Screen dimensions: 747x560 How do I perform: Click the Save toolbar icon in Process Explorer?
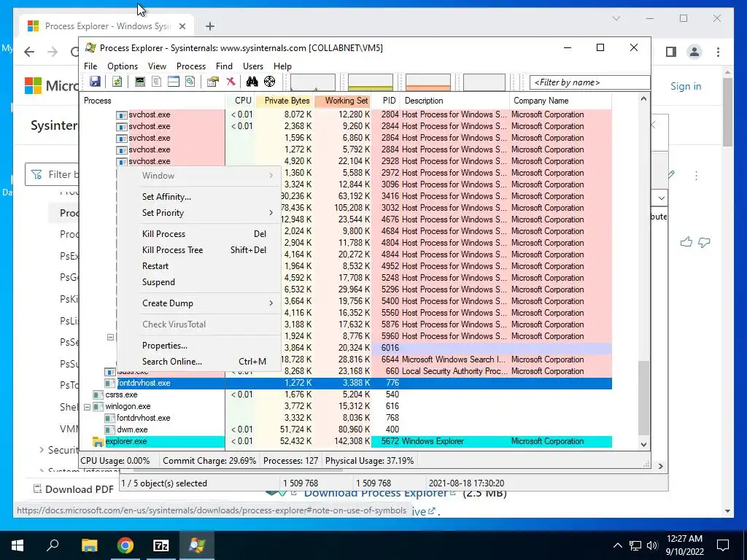click(95, 82)
